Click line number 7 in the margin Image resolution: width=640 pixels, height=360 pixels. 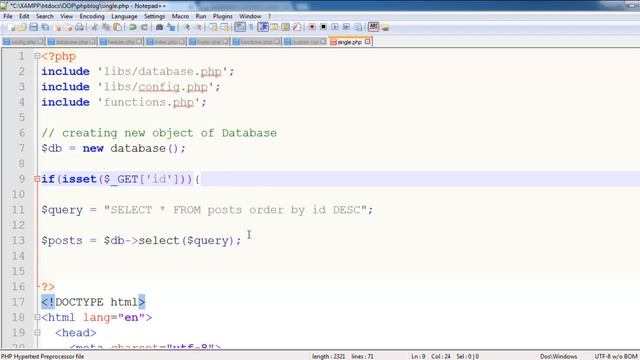click(x=22, y=148)
